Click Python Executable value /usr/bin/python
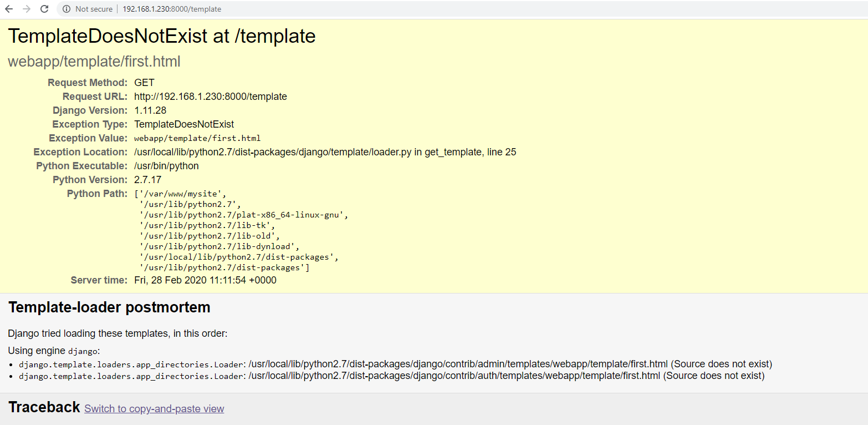The image size is (868, 425). pos(166,166)
